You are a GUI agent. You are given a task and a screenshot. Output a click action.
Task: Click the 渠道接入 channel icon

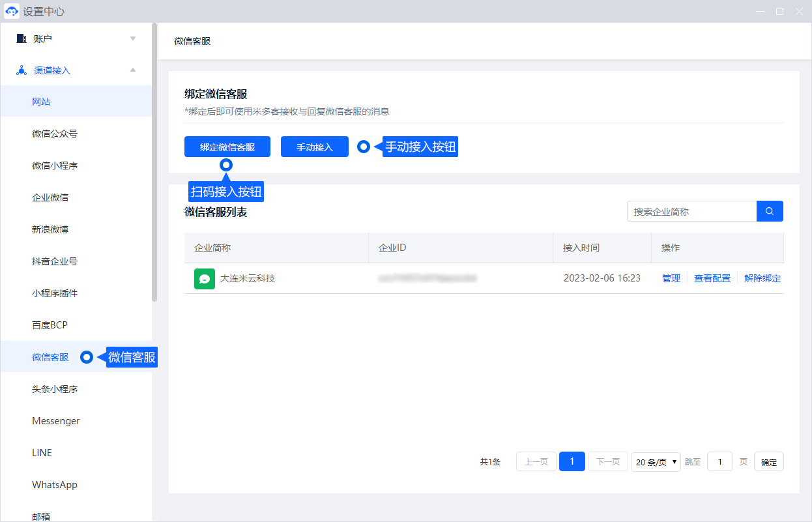click(22, 70)
